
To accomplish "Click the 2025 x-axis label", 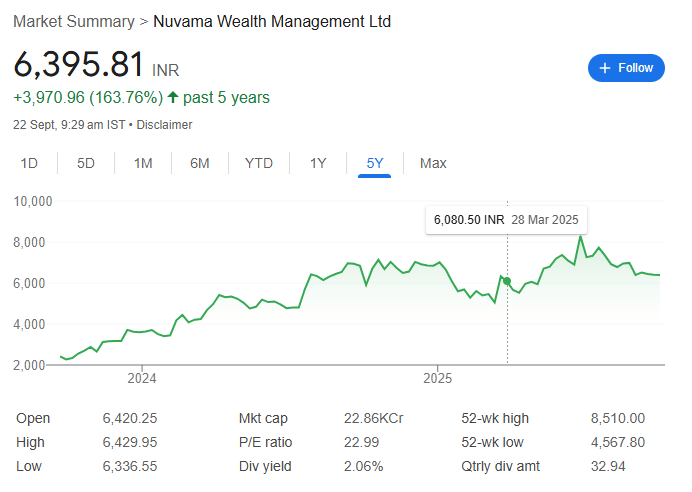I will pyautogui.click(x=437, y=378).
